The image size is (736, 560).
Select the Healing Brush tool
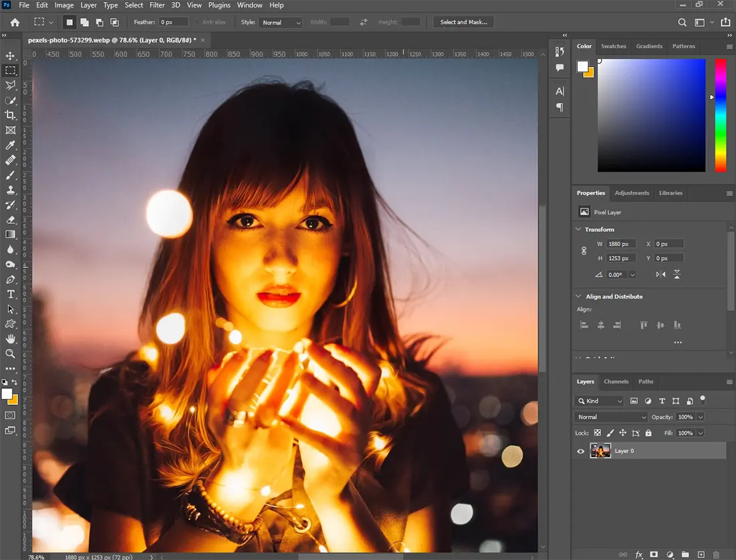[10, 160]
